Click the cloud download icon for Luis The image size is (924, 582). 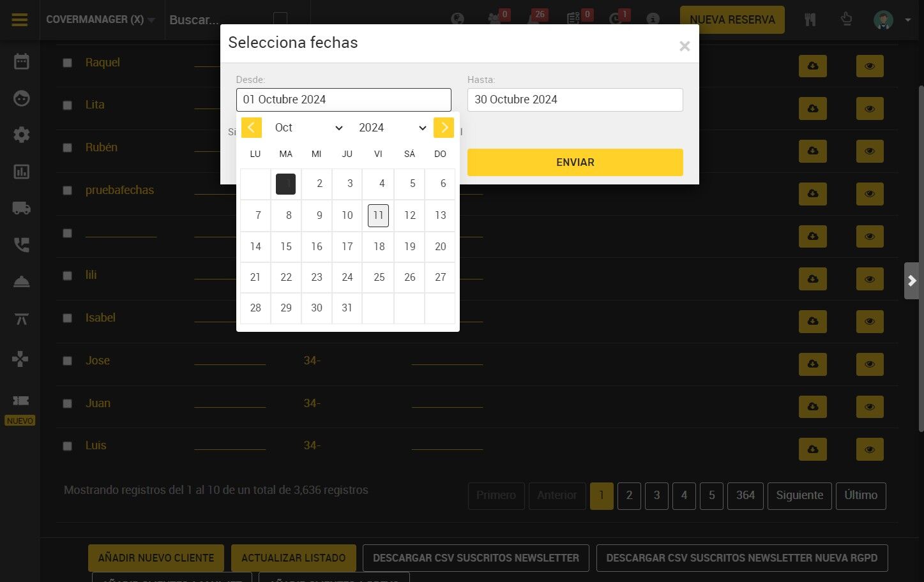pos(813,449)
